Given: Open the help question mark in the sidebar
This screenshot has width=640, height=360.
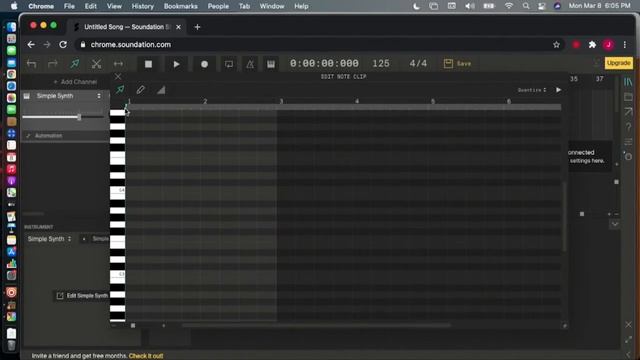Looking at the screenshot, I should tap(628, 127).
